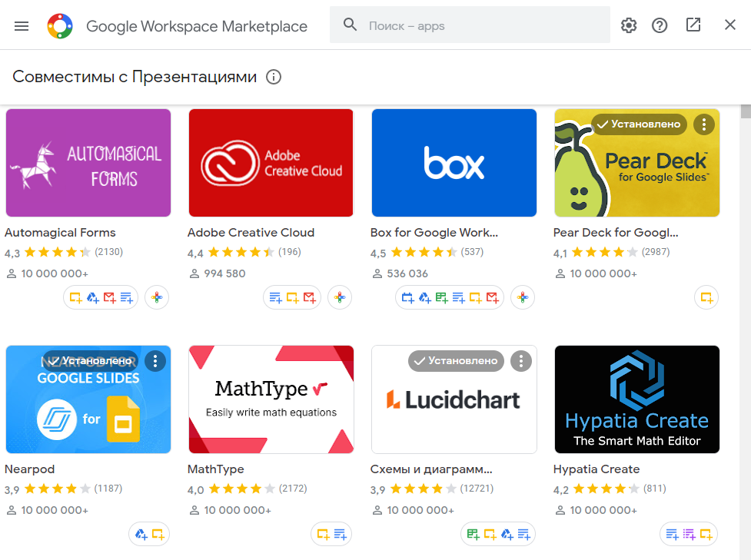Click Lucidchart compatible apps icon group
The image size is (751, 560).
(498, 534)
